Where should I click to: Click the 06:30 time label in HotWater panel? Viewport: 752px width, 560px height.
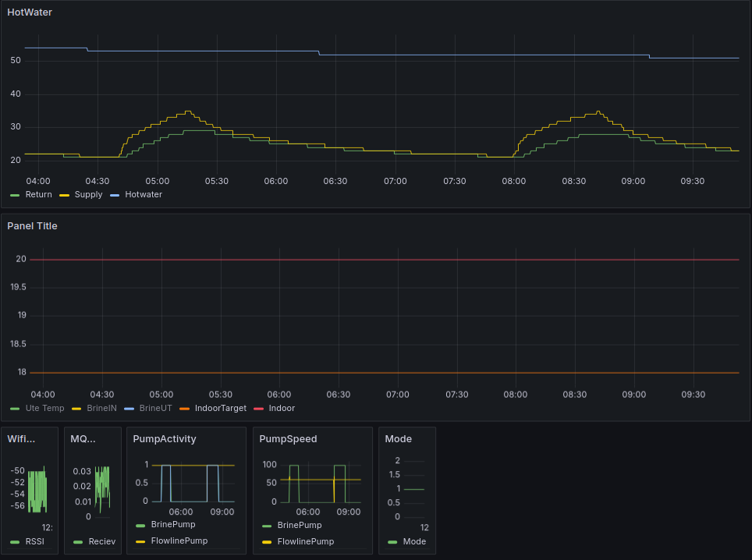tap(335, 181)
